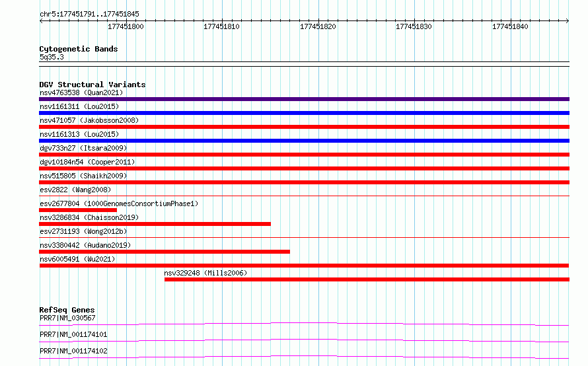Click the chr5:177451791..177451845 region label
The width and height of the screenshot is (588, 366).
click(89, 14)
